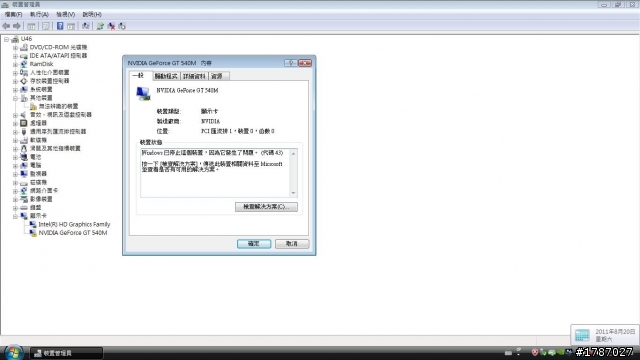Select the 影像裝置 tree item
The width and height of the screenshot is (640, 360).
pos(41,199)
